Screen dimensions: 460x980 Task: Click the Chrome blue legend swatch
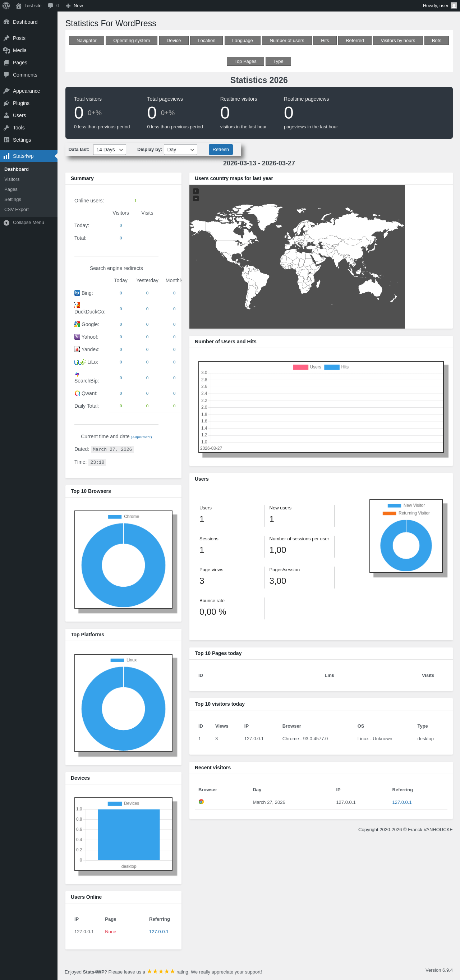pos(115,517)
